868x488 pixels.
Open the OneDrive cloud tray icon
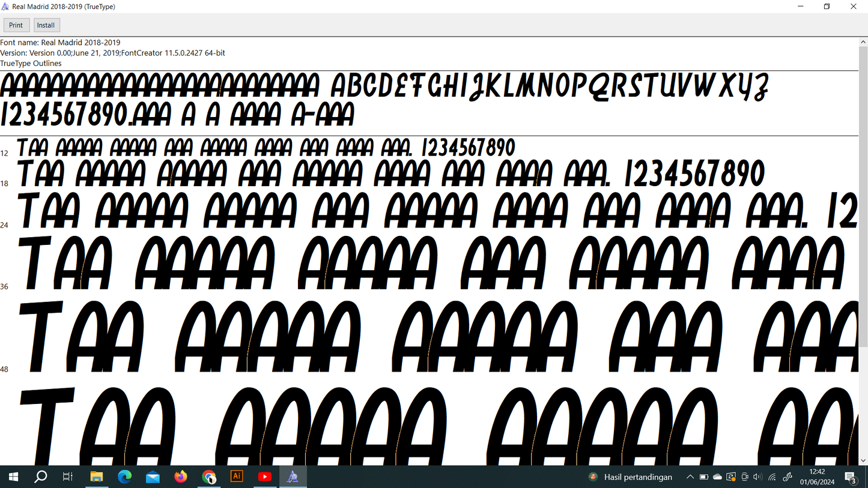click(x=717, y=477)
